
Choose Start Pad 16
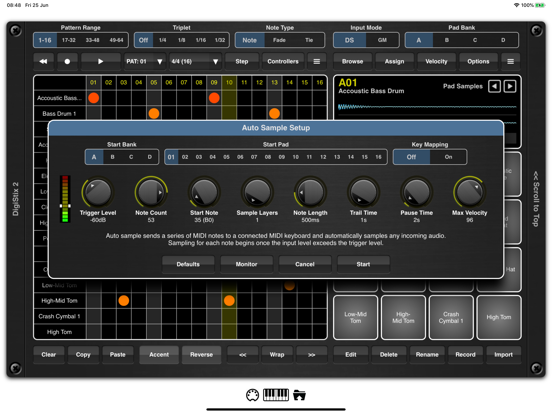coord(378,157)
